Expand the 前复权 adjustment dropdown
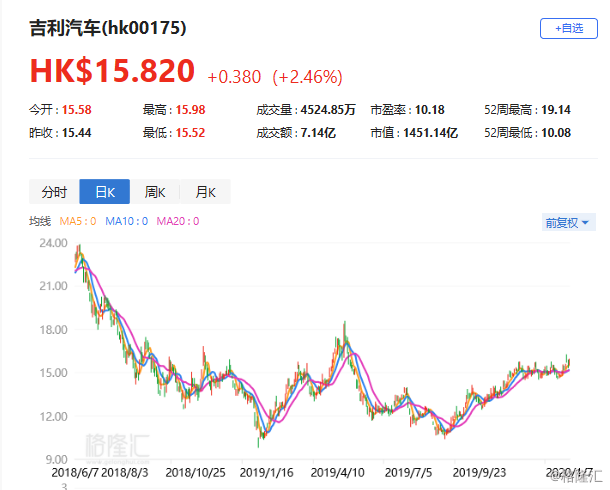This screenshot has width=610, height=490. click(x=568, y=223)
